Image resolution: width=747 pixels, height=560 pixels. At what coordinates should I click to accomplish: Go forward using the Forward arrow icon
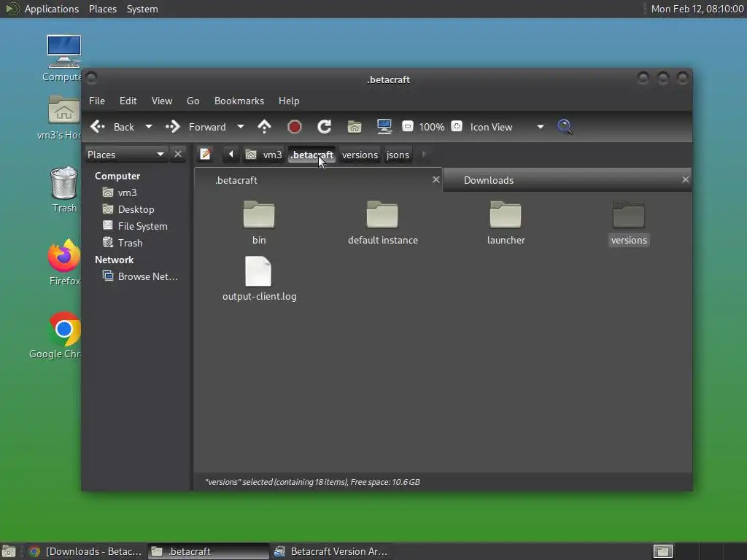[x=172, y=127]
